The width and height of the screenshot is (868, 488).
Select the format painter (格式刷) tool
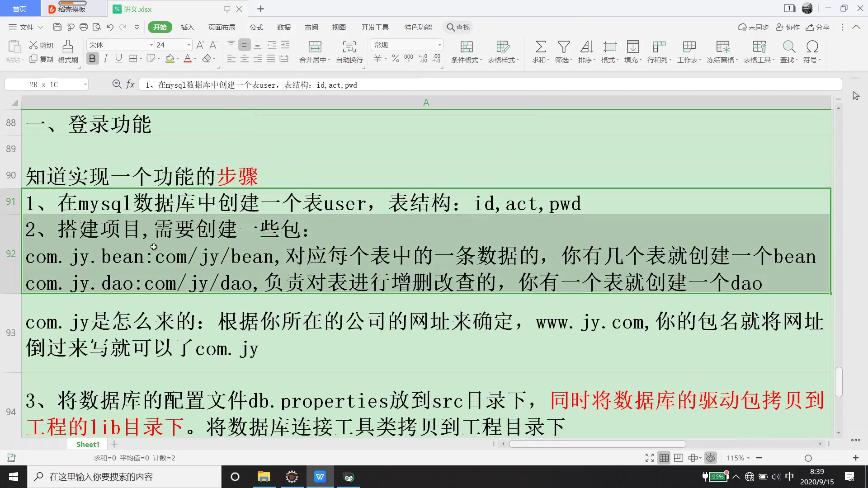(67, 51)
